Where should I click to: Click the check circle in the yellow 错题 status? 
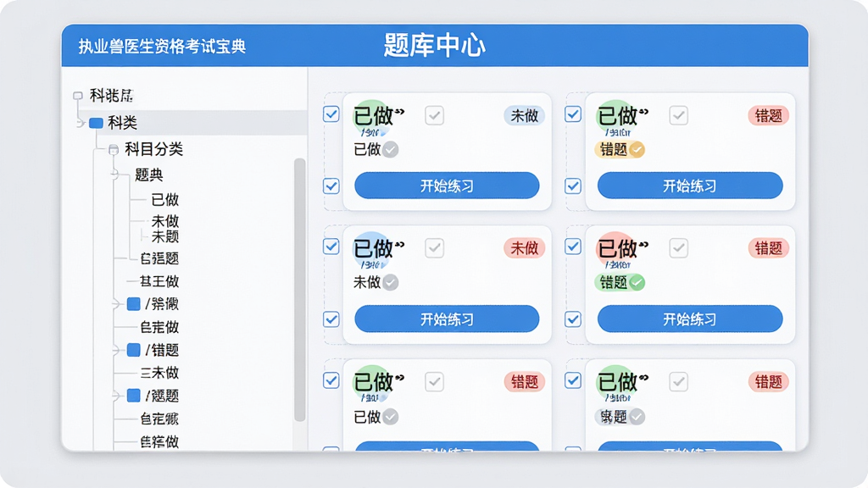tap(637, 149)
